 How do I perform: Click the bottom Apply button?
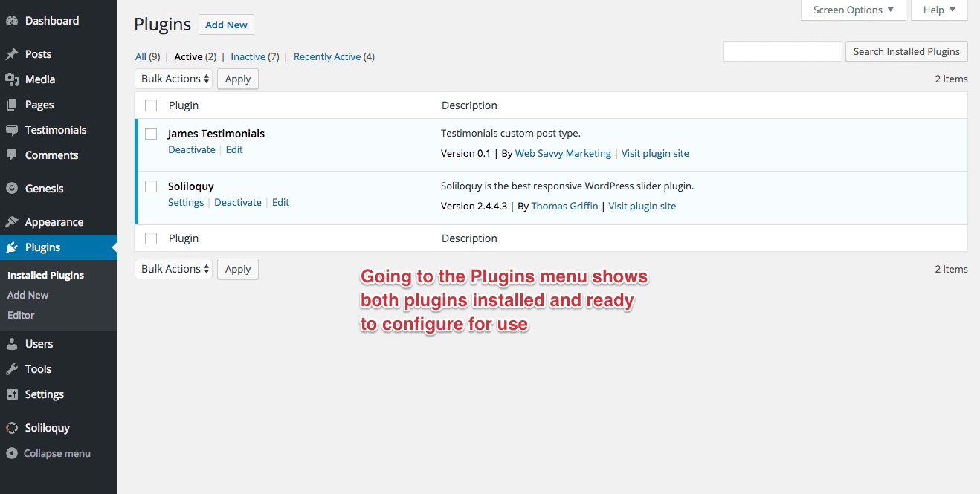(x=238, y=269)
